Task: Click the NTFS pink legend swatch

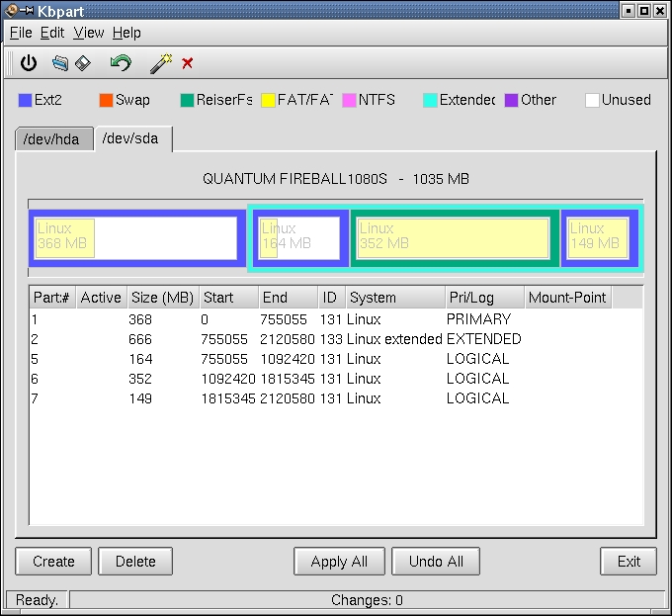Action: pos(349,100)
